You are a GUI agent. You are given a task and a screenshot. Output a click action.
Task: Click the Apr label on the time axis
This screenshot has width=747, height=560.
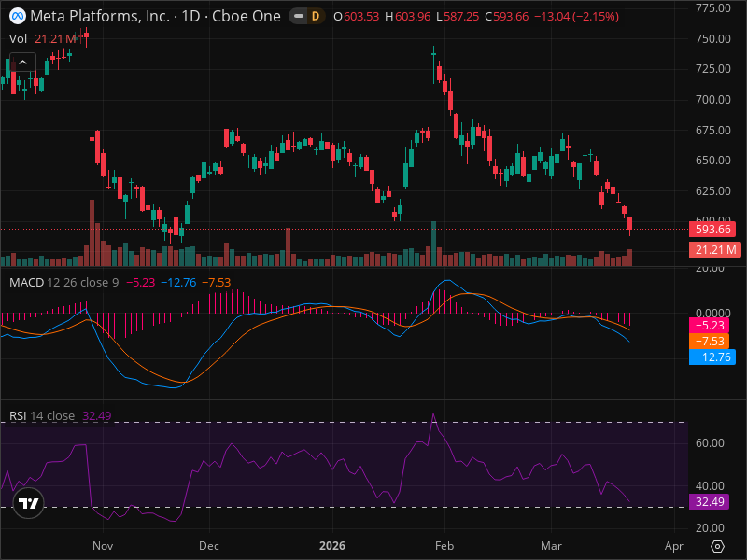(673, 546)
